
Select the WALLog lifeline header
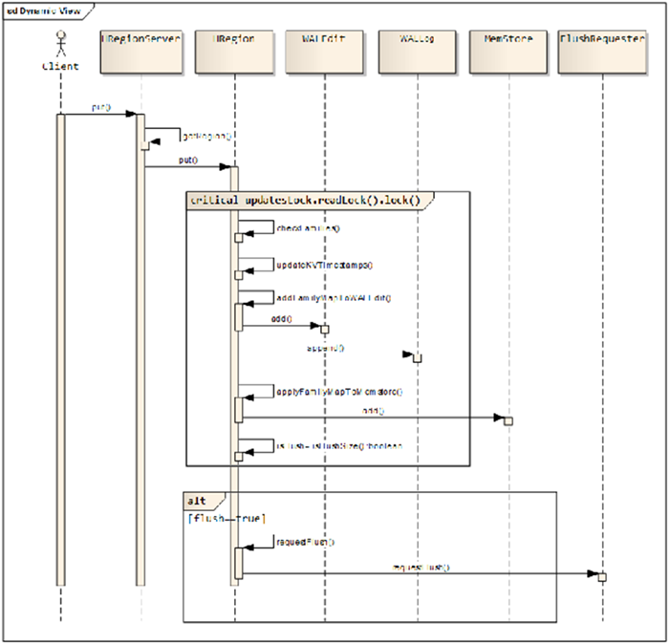click(x=418, y=53)
